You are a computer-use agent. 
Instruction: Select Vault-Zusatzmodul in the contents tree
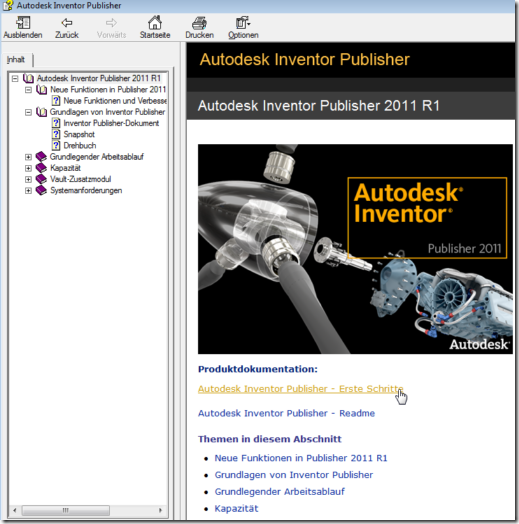point(81,179)
